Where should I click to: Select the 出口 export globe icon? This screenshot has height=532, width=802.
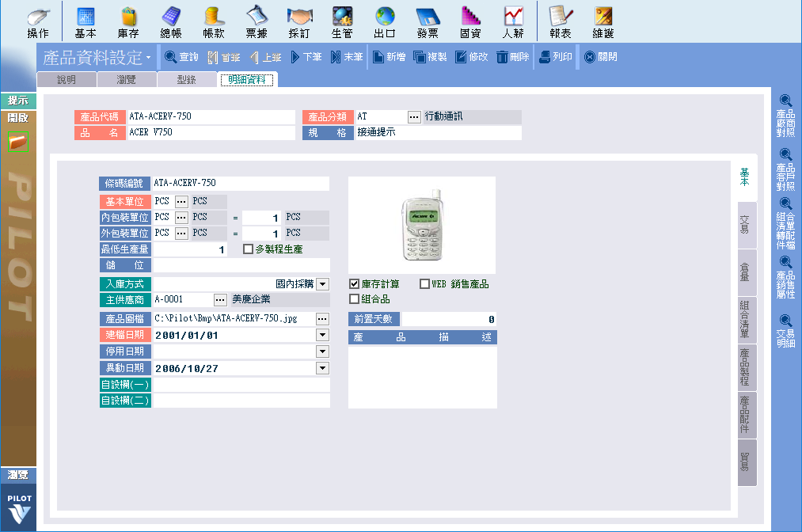[x=385, y=22]
